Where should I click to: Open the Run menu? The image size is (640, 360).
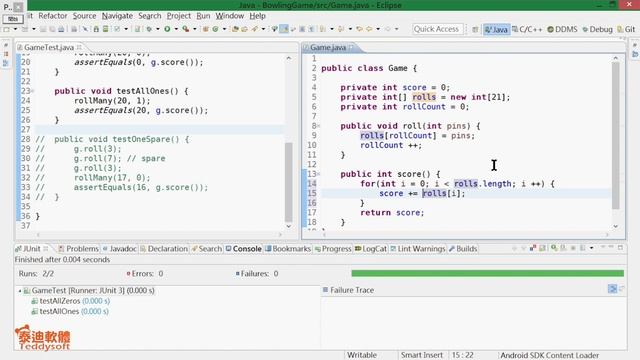point(203,16)
